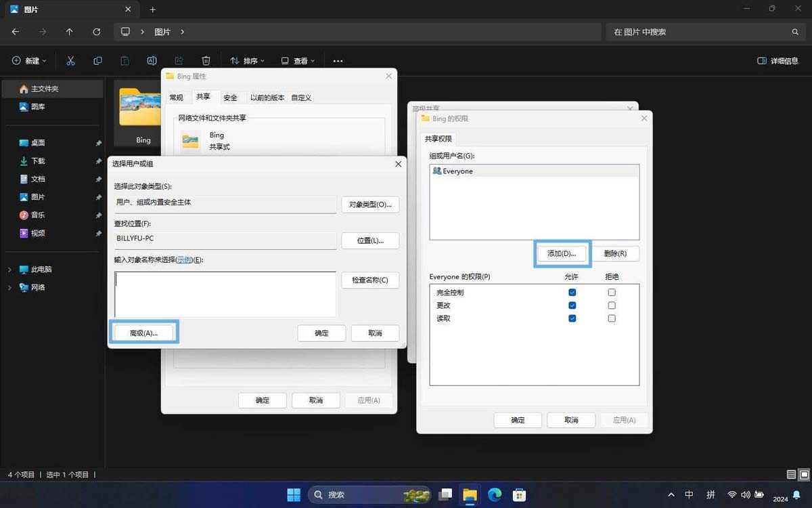Click the object name text input box
Viewport: 812px width, 508px height.
pos(225,294)
